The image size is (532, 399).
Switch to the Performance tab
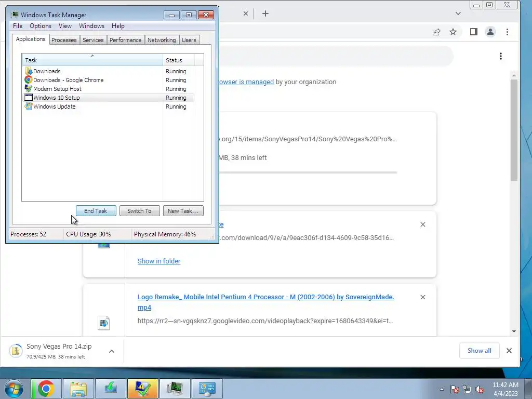(x=126, y=40)
